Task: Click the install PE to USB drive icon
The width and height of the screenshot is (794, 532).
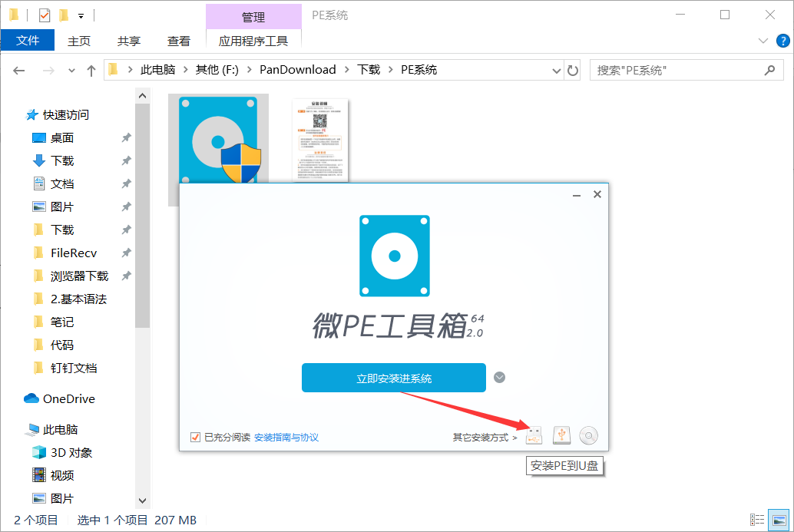Action: pos(534,435)
